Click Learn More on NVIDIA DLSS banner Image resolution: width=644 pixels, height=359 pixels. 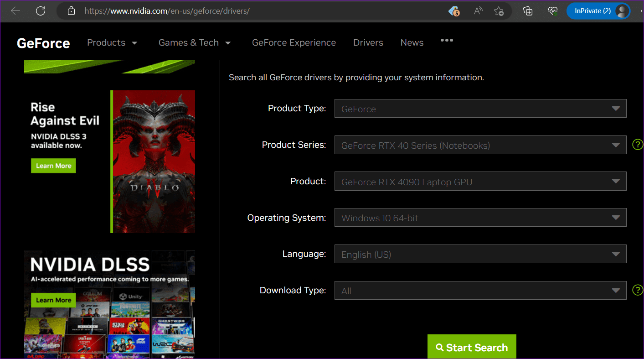click(x=53, y=300)
